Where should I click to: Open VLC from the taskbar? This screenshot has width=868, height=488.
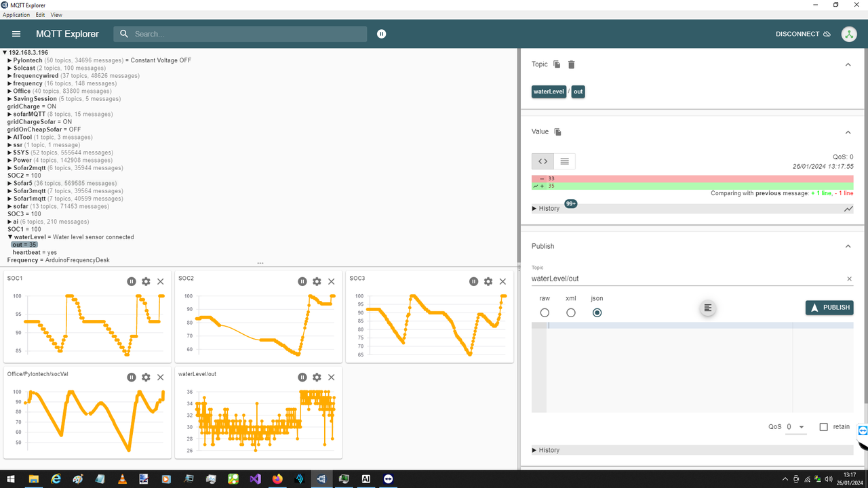pos(122,479)
